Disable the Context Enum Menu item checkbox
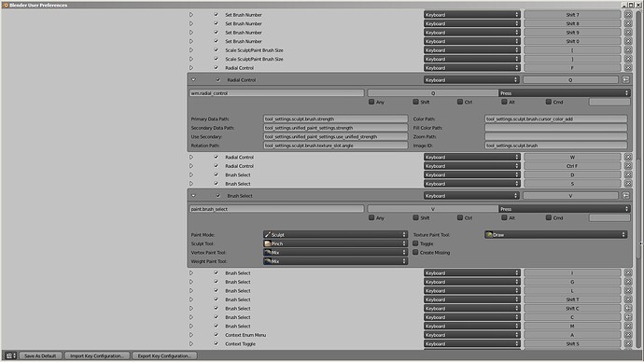The height and width of the screenshot is (362, 644). [216, 335]
